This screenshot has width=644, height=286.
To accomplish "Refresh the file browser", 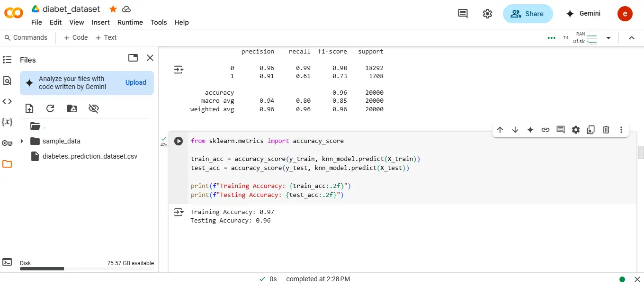I will click(50, 108).
